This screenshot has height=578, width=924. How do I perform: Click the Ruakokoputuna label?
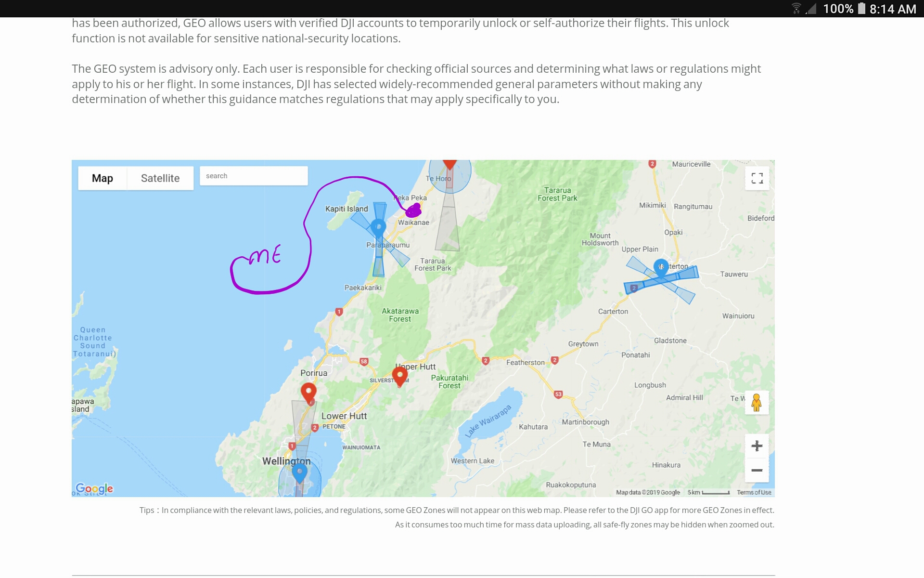point(571,485)
